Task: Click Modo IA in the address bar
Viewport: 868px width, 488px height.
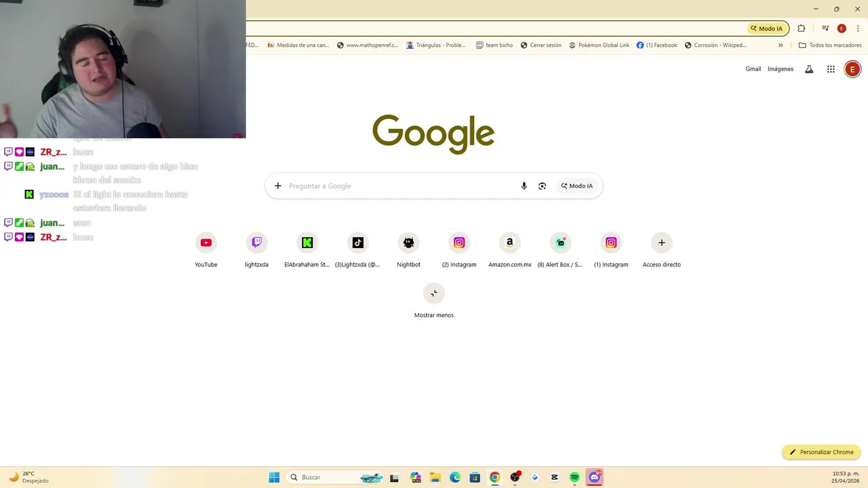Action: pos(766,28)
